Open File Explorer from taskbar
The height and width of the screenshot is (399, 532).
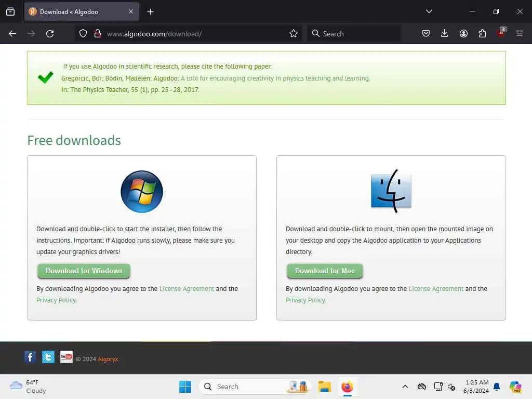[x=324, y=387]
